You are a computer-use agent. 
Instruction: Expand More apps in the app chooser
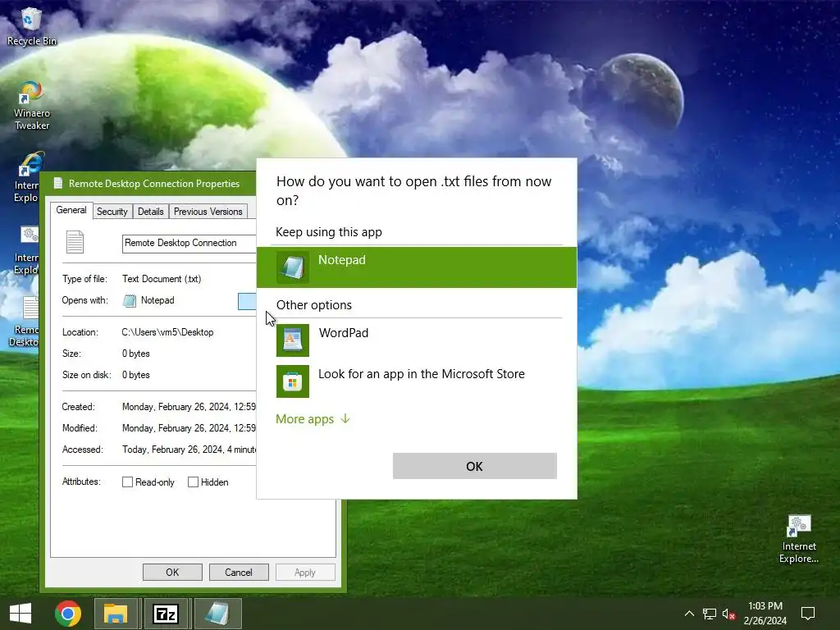pos(313,419)
